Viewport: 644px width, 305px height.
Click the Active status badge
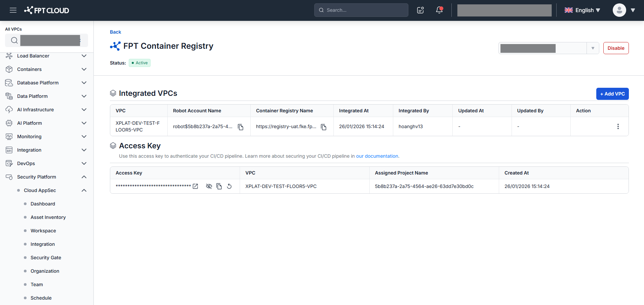(139, 63)
